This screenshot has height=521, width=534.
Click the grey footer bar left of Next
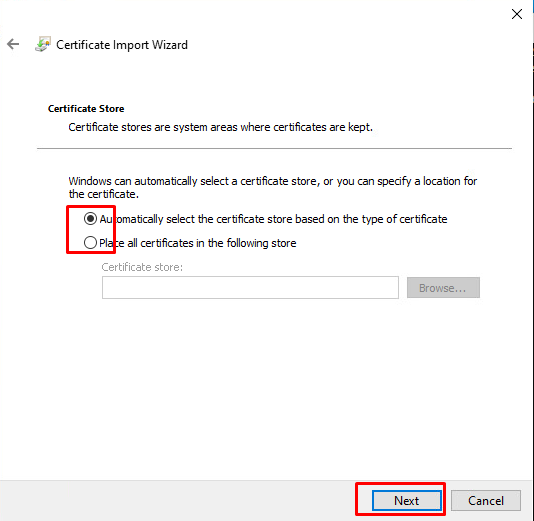177,501
